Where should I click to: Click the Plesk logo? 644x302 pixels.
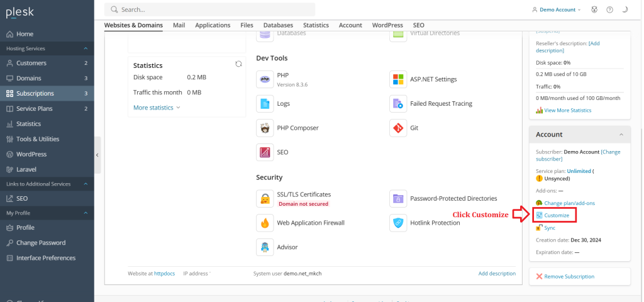pos(19,13)
